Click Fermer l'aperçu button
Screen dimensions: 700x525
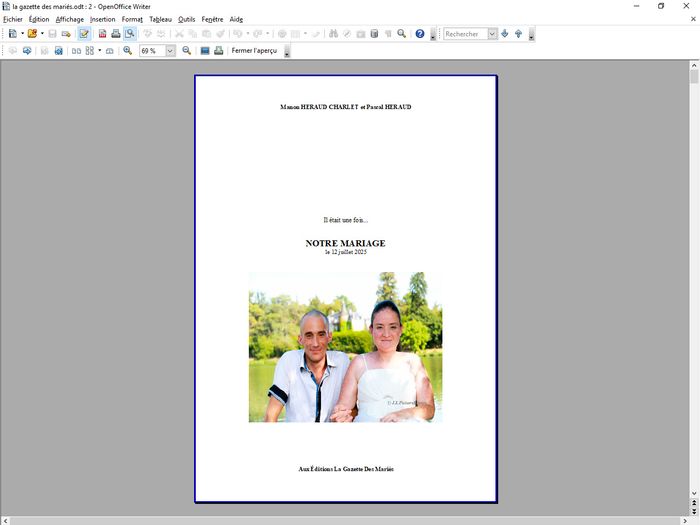(x=254, y=50)
